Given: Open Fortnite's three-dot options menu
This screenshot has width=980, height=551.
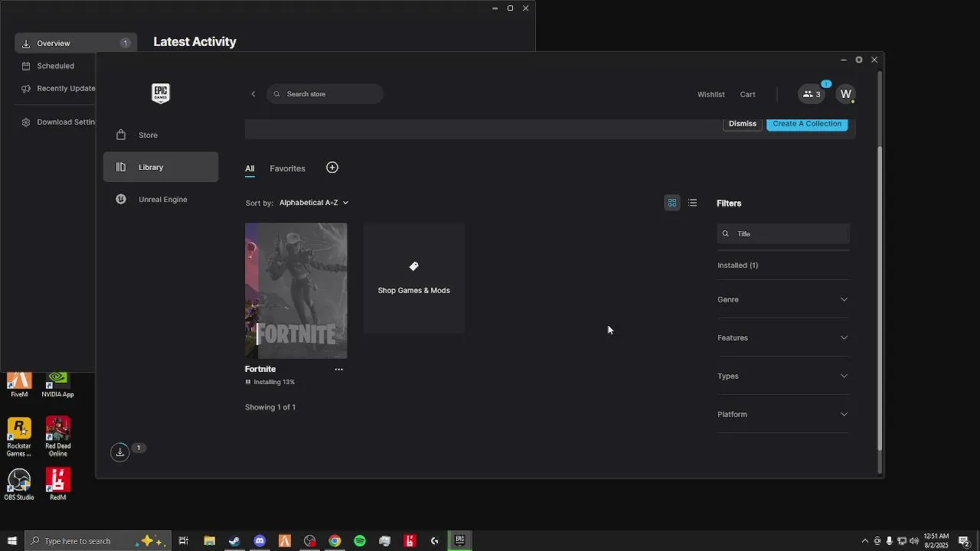Looking at the screenshot, I should pos(338,369).
